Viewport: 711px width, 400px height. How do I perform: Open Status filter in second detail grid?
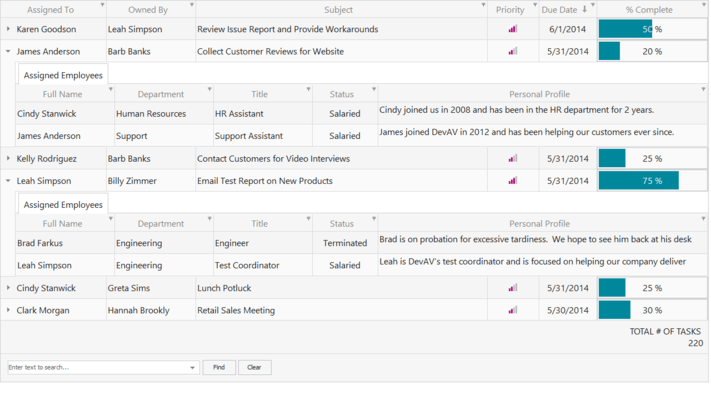(374, 218)
